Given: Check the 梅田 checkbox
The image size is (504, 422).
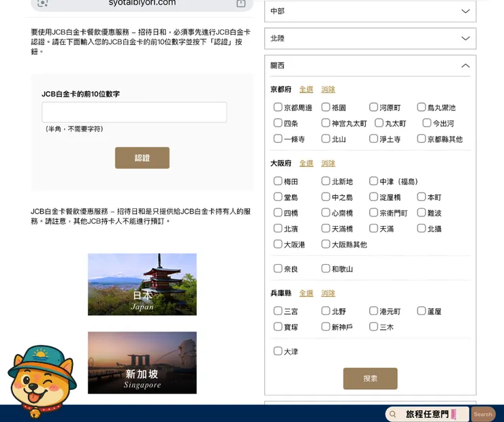Looking at the screenshot, I should 278,181.
